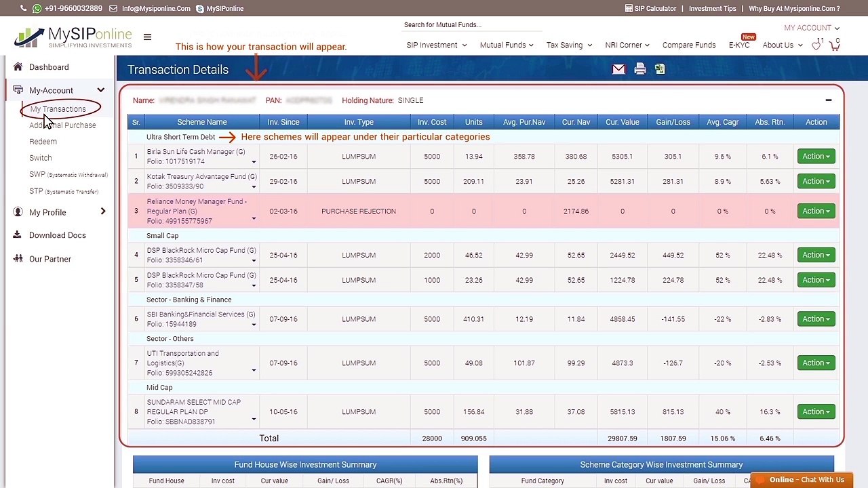The width and height of the screenshot is (868, 488).
Task: Expand the UTI Transportation scheme caret
Action: click(x=254, y=370)
